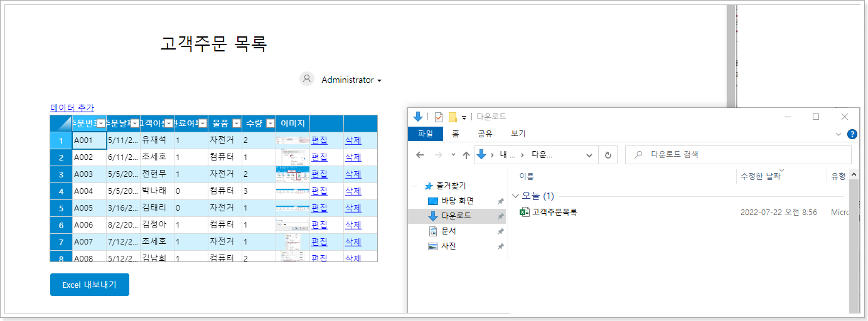Refresh the 다운로드 folder view
868x321 pixels.
[x=608, y=155]
